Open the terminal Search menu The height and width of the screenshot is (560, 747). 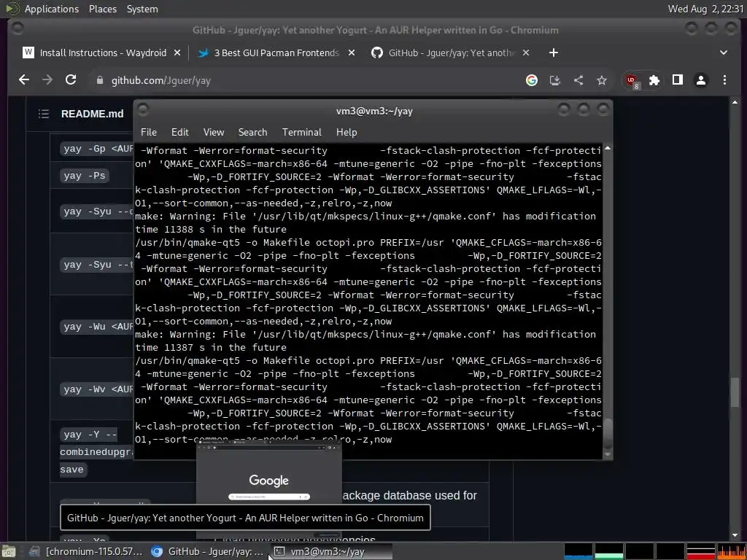[252, 133]
